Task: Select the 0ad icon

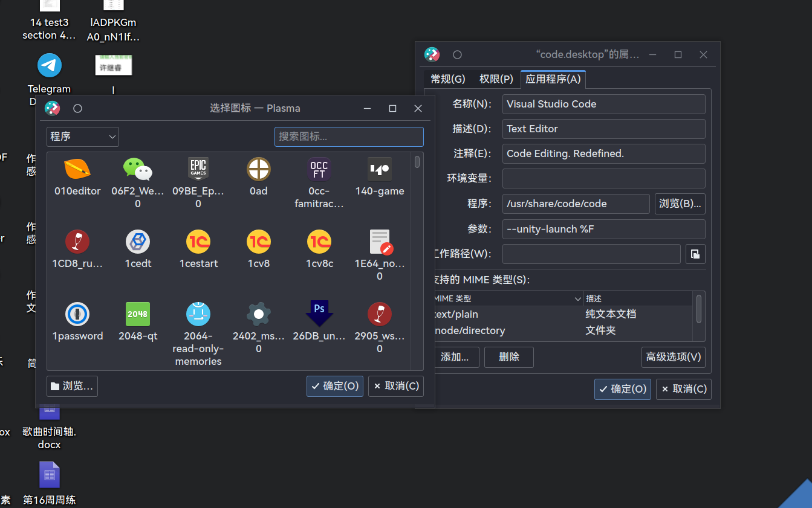Action: (x=259, y=169)
